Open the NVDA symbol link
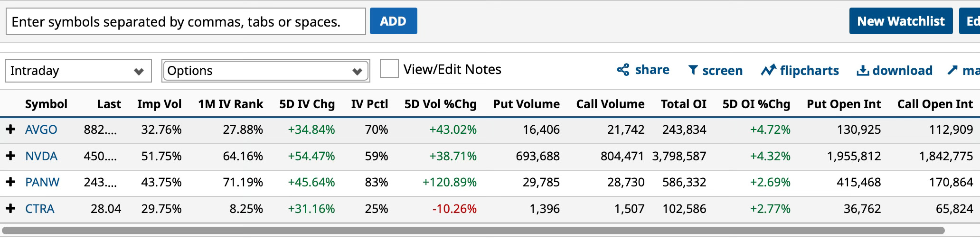The width and height of the screenshot is (980, 240). tap(41, 156)
